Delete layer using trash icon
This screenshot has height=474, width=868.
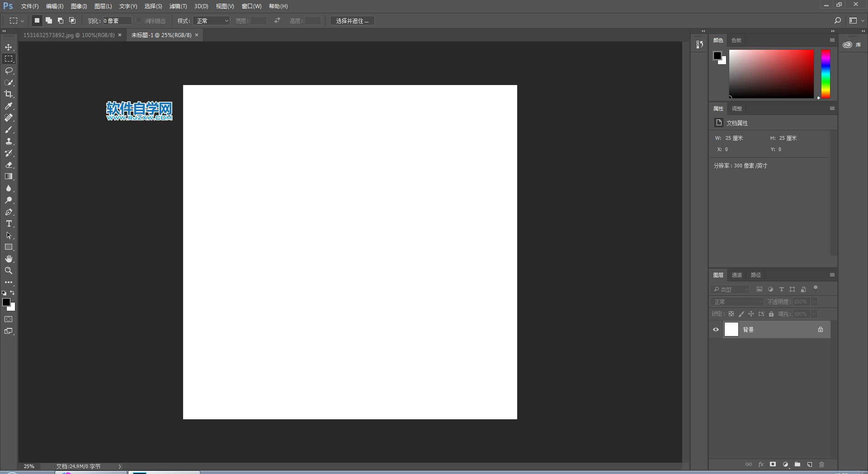(822, 465)
